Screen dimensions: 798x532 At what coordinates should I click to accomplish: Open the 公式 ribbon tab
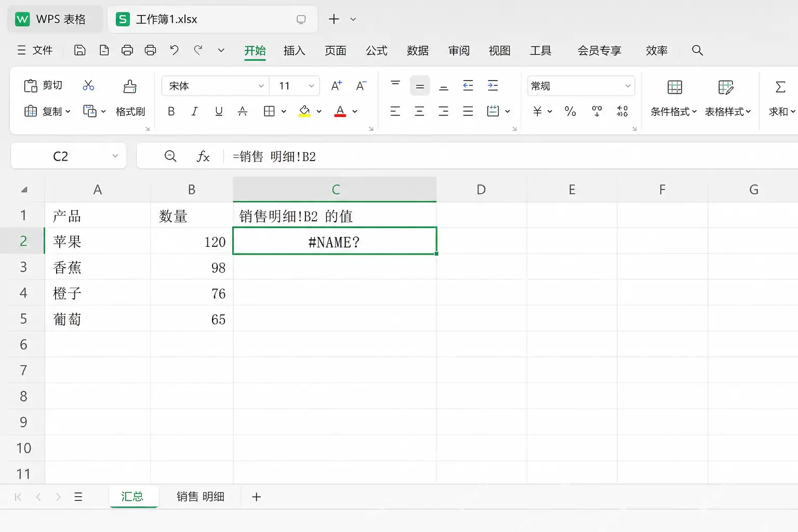click(377, 50)
